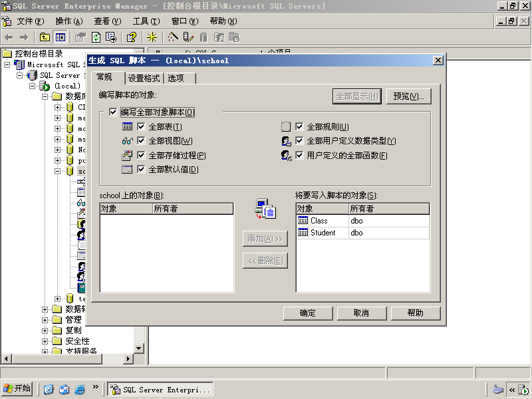Select the 控制台根目录 tree root
This screenshot has width=532, height=399.
39,54
